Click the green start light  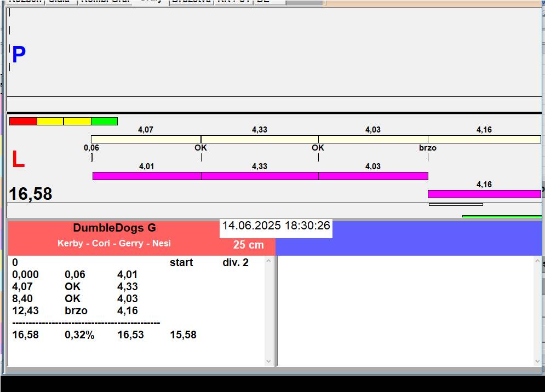104,122
